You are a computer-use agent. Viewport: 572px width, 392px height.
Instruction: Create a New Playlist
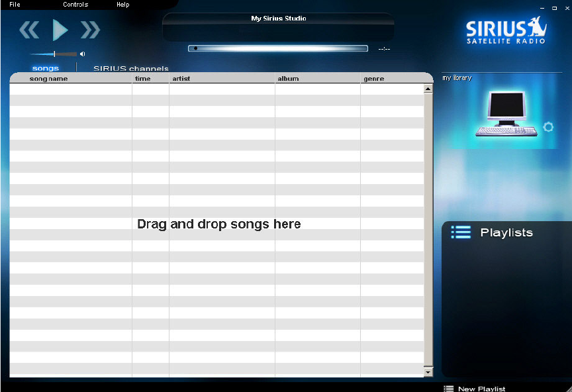point(481,389)
